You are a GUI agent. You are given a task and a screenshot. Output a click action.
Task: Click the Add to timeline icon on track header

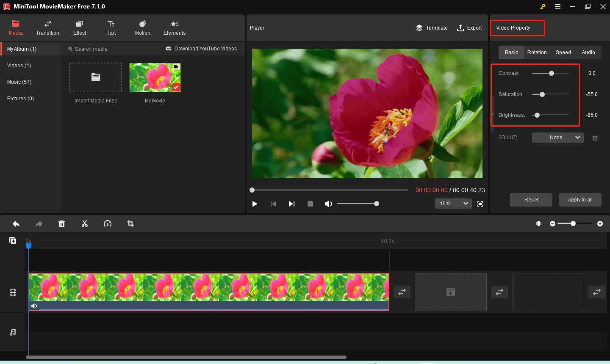tap(13, 240)
